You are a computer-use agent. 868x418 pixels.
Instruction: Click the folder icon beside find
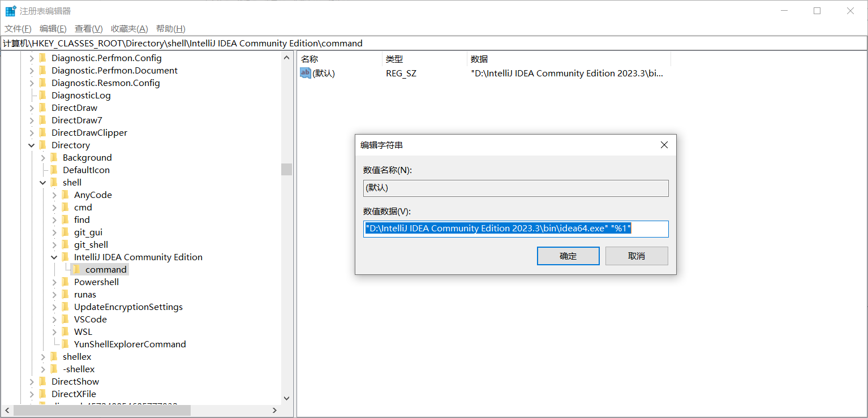point(66,219)
